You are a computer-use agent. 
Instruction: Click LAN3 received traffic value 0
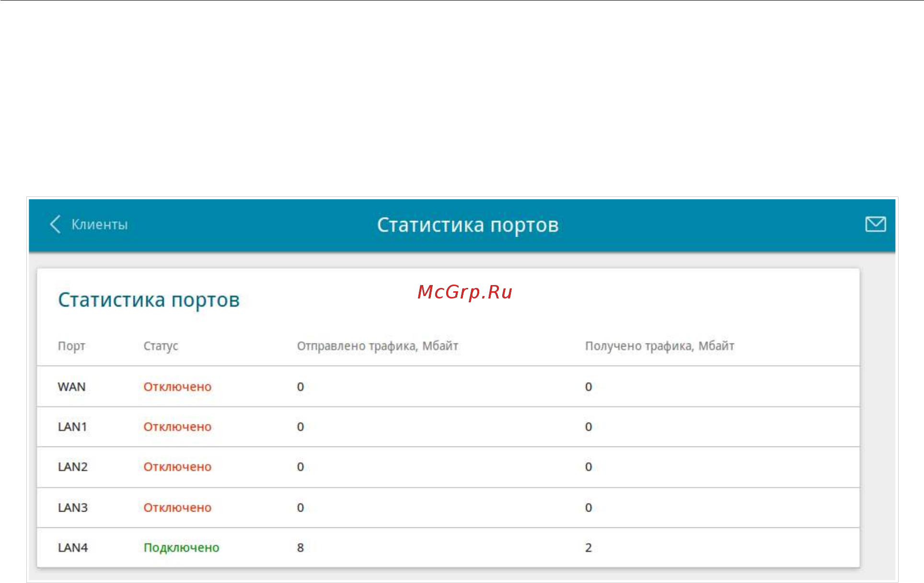pyautogui.click(x=589, y=508)
